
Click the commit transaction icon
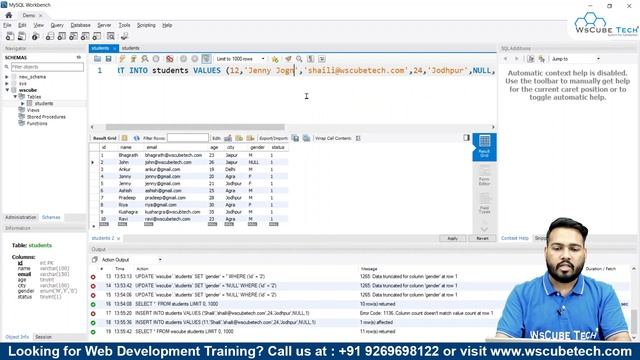183,59
